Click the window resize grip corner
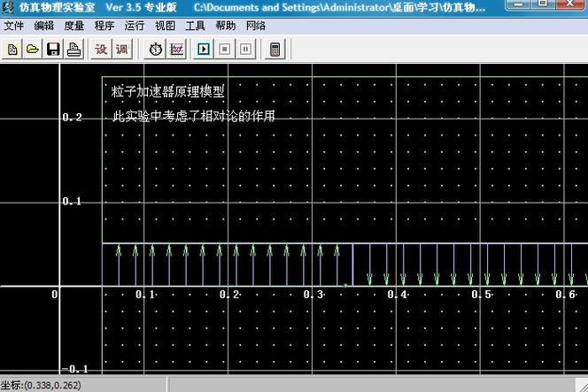This screenshot has width=588, height=392. (x=582, y=386)
